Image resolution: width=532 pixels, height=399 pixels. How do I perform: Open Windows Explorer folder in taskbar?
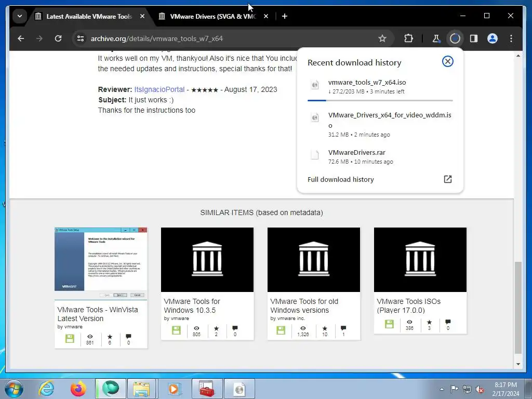point(141,389)
